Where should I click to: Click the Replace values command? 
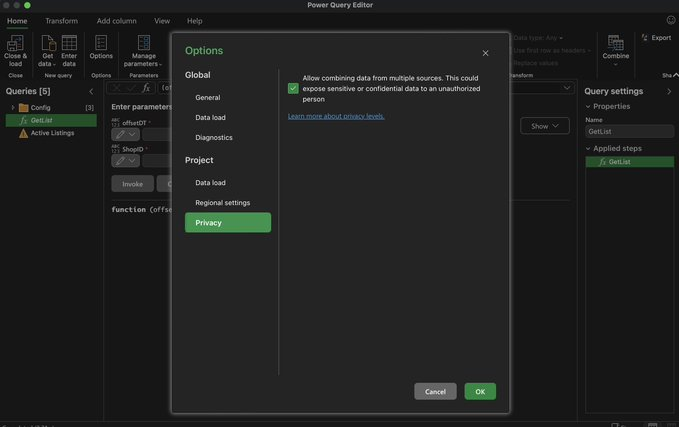click(536, 63)
